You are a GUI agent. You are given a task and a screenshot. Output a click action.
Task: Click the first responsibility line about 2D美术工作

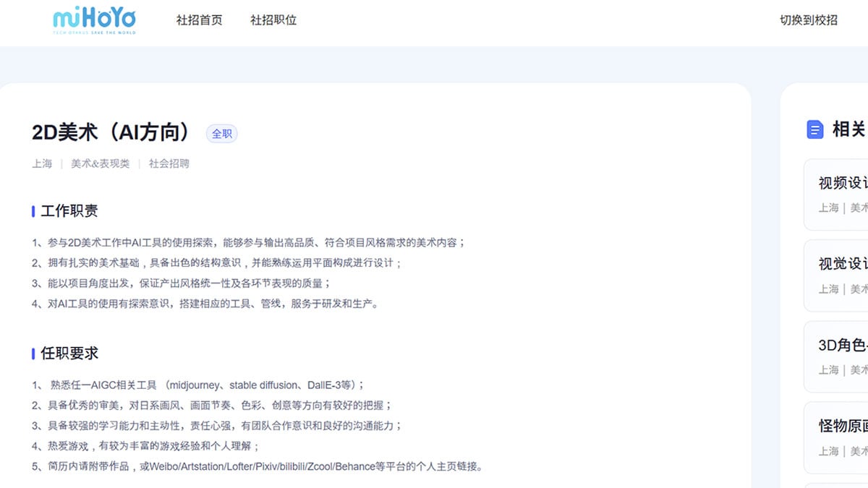tap(248, 243)
